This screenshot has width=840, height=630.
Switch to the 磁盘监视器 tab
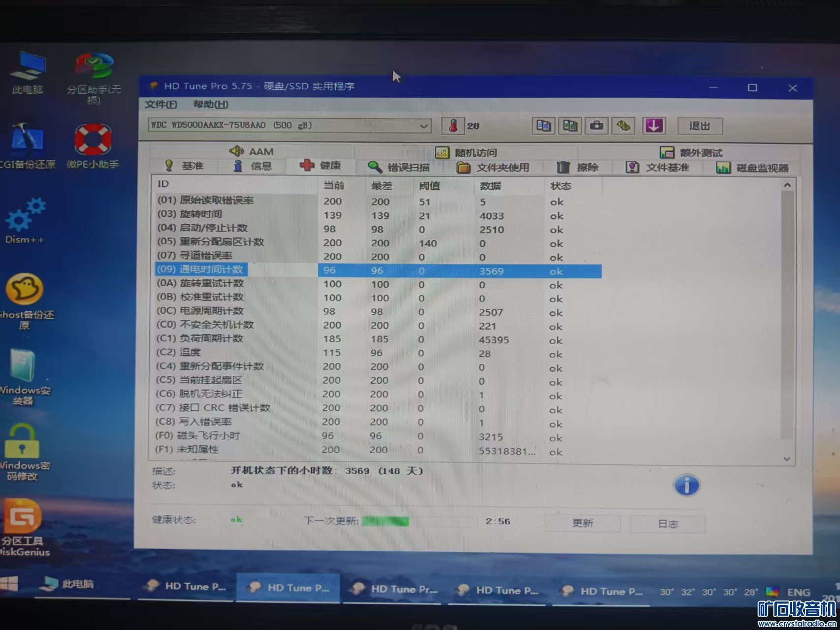752,168
